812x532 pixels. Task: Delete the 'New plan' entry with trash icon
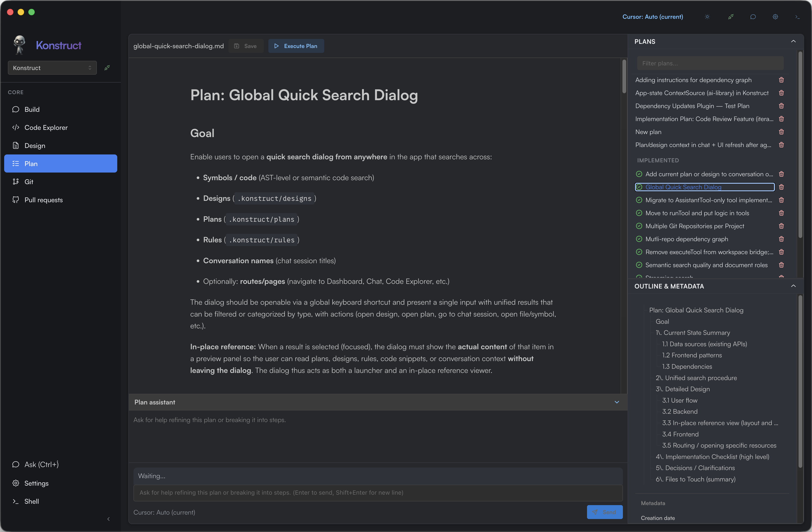coord(781,132)
